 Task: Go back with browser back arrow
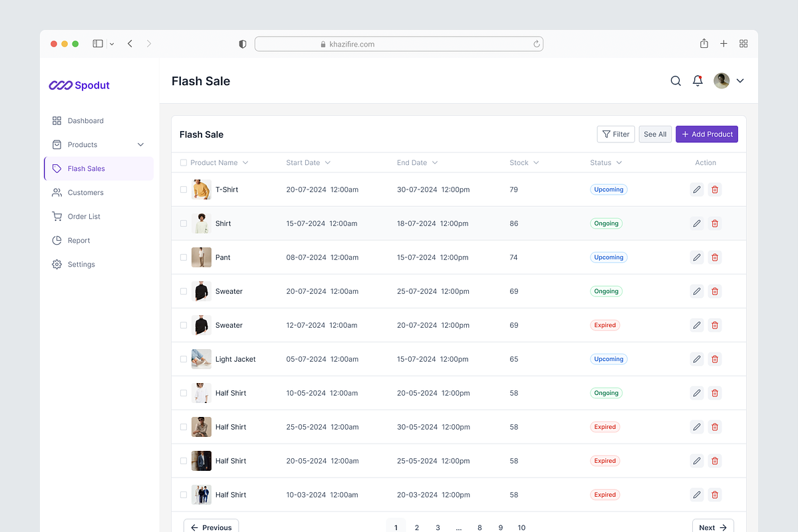(x=130, y=44)
